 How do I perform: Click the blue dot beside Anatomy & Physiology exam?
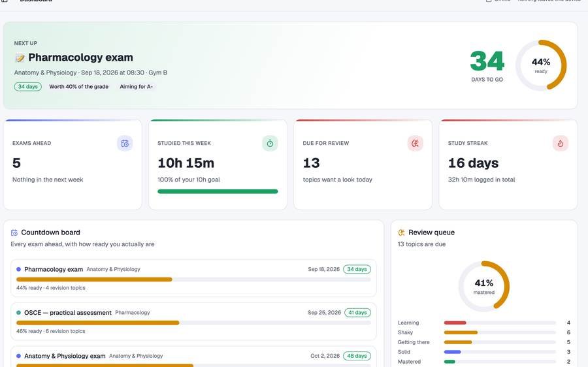click(x=19, y=356)
